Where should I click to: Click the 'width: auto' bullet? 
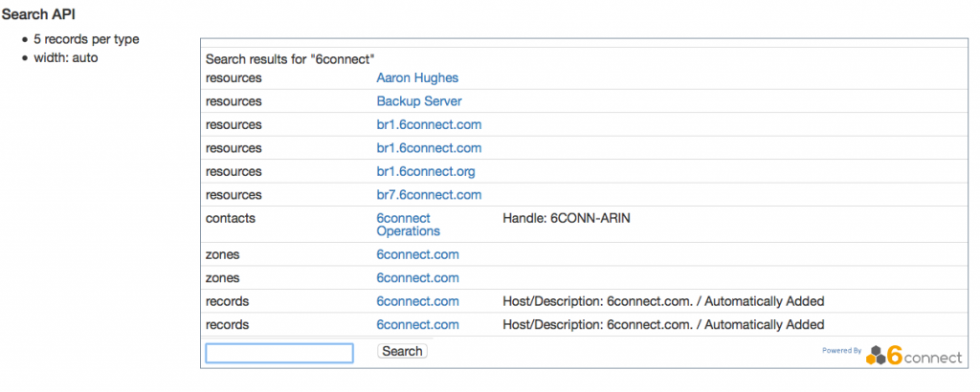pyautogui.click(x=66, y=58)
